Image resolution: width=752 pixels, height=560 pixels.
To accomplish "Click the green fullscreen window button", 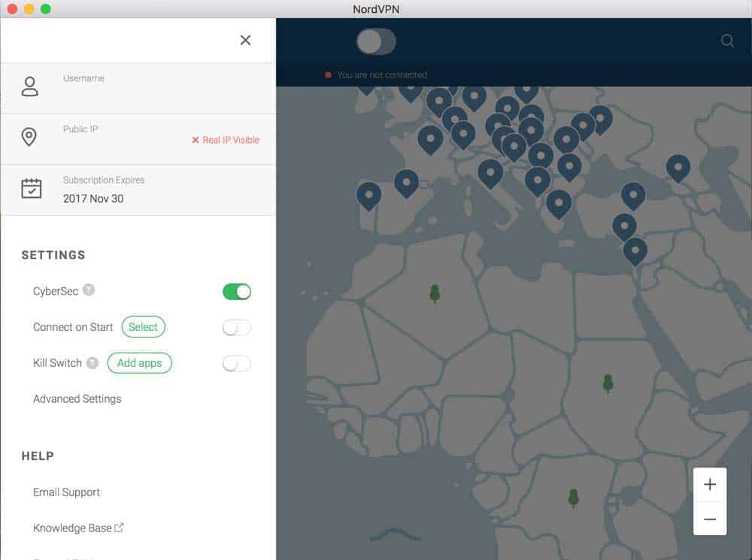I will coord(46,8).
